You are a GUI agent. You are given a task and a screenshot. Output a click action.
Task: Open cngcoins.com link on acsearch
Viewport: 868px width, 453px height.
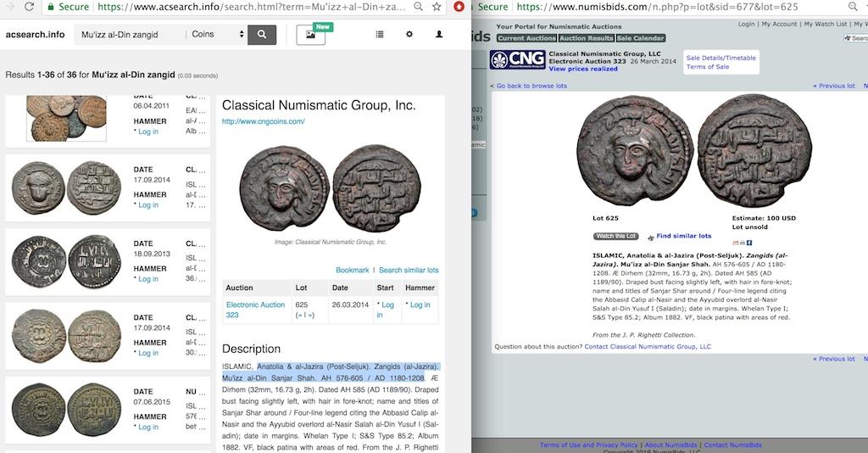point(263,121)
